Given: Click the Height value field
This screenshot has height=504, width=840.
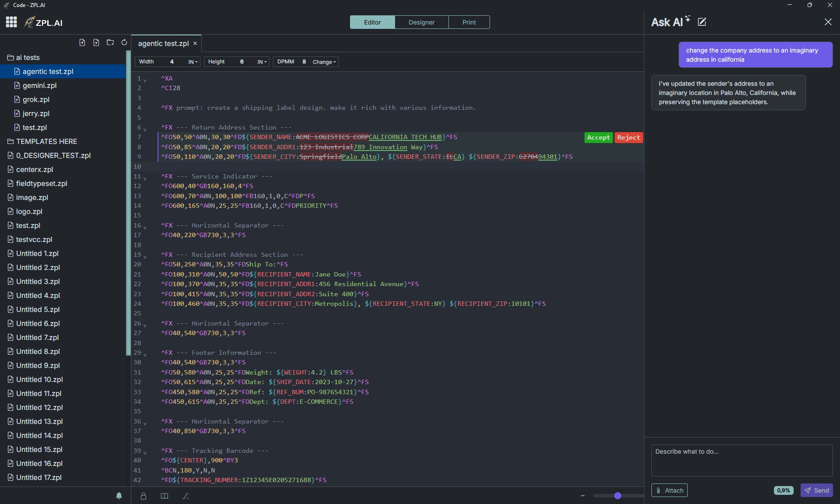Looking at the screenshot, I should [x=241, y=62].
